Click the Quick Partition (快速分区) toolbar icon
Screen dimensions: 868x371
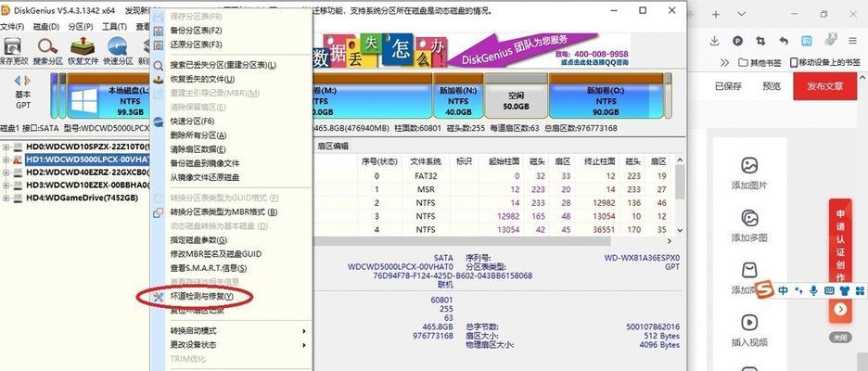coord(118,46)
